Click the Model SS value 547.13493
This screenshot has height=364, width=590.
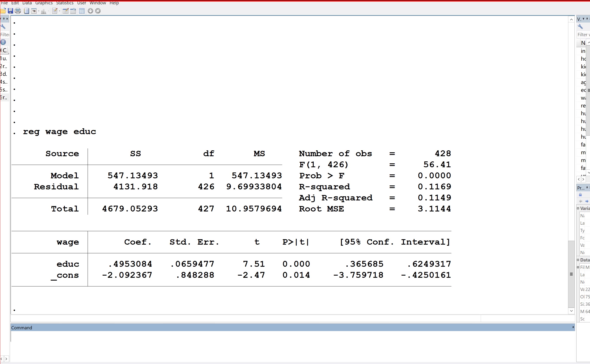click(x=133, y=175)
